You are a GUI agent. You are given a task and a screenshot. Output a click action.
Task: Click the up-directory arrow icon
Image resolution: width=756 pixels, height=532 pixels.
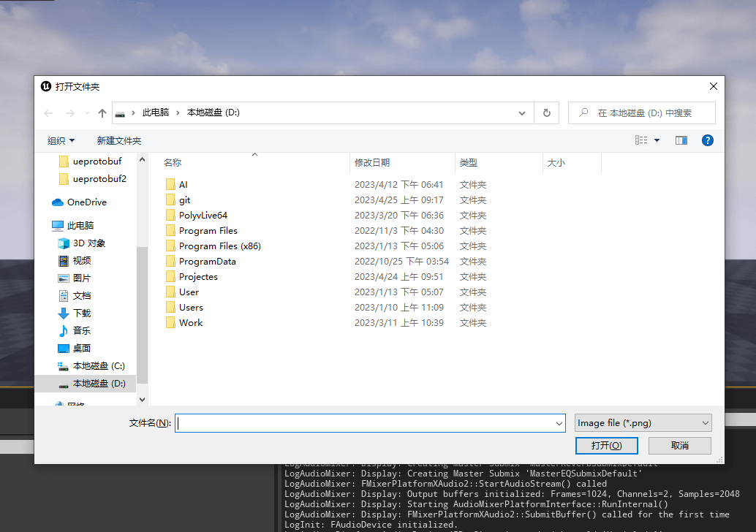tap(102, 113)
